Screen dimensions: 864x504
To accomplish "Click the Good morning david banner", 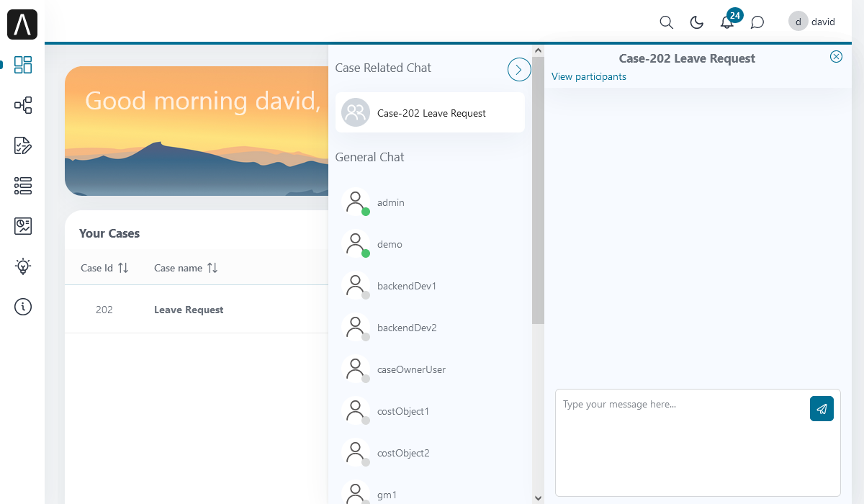I will pos(197,131).
